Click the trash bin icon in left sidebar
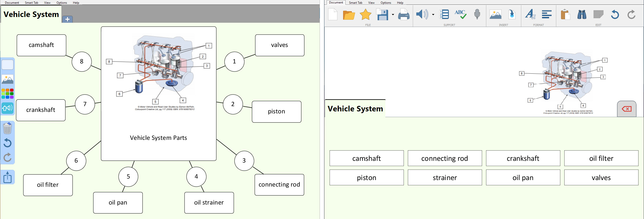 (x=7, y=128)
